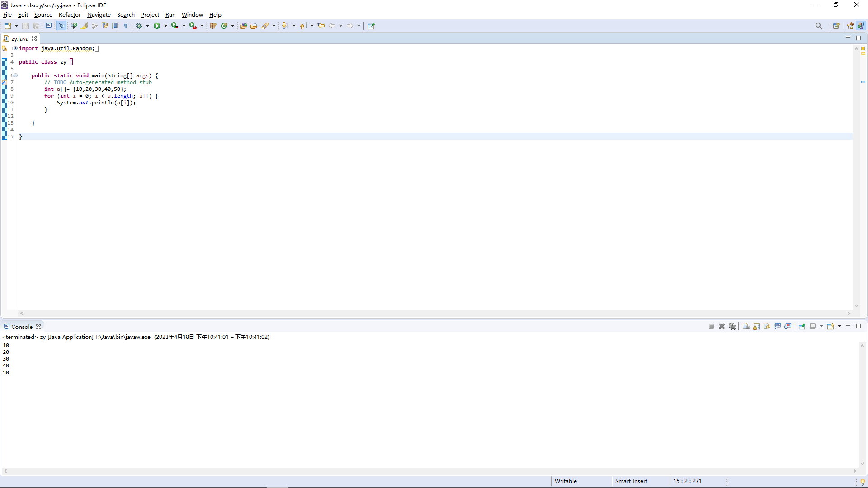Click the editor horizontal scrollbar track
The height and width of the screenshot is (488, 868).
pos(434,313)
